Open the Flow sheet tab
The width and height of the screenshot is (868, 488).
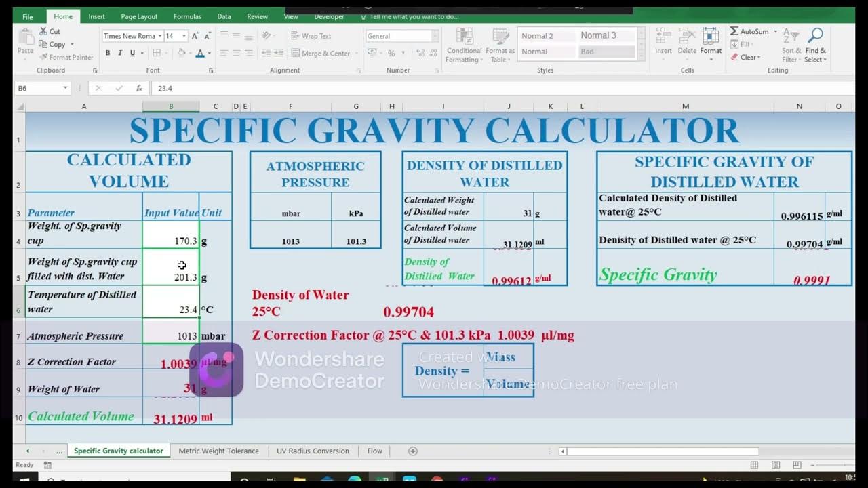(375, 451)
